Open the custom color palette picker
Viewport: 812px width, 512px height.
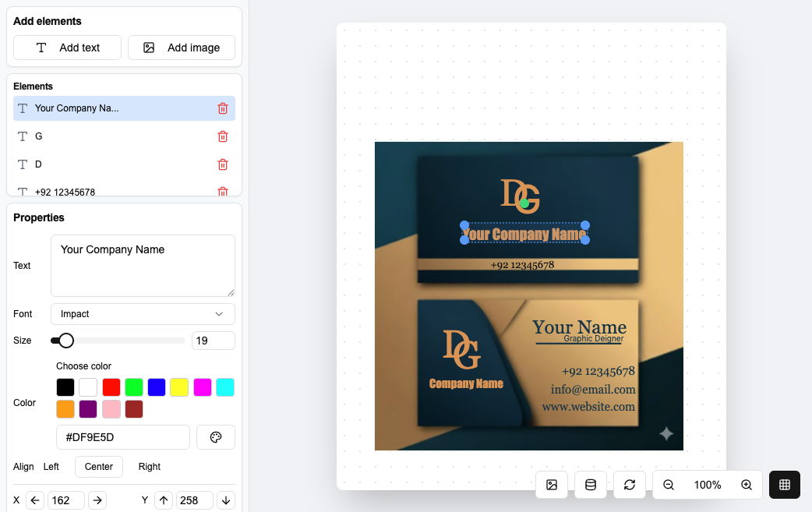click(x=216, y=437)
